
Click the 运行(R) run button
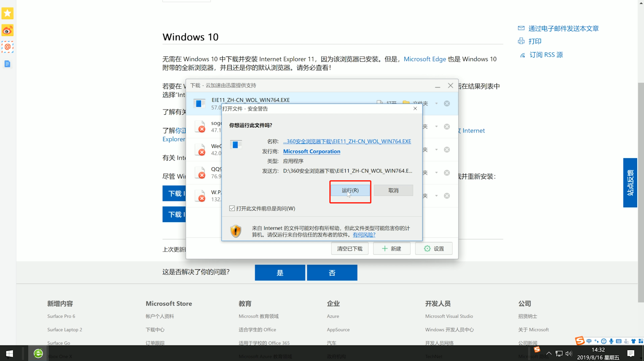tap(350, 190)
